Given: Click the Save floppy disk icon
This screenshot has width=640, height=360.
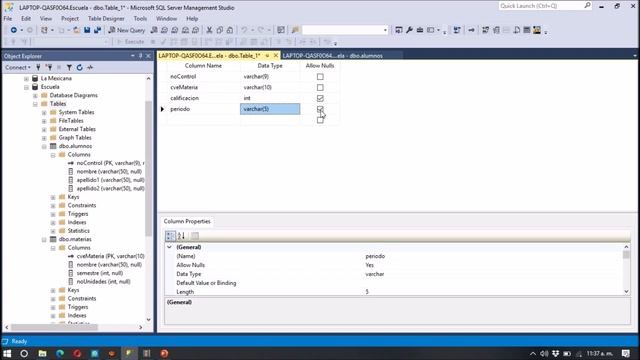Looking at the screenshot, I should pos(87,30).
